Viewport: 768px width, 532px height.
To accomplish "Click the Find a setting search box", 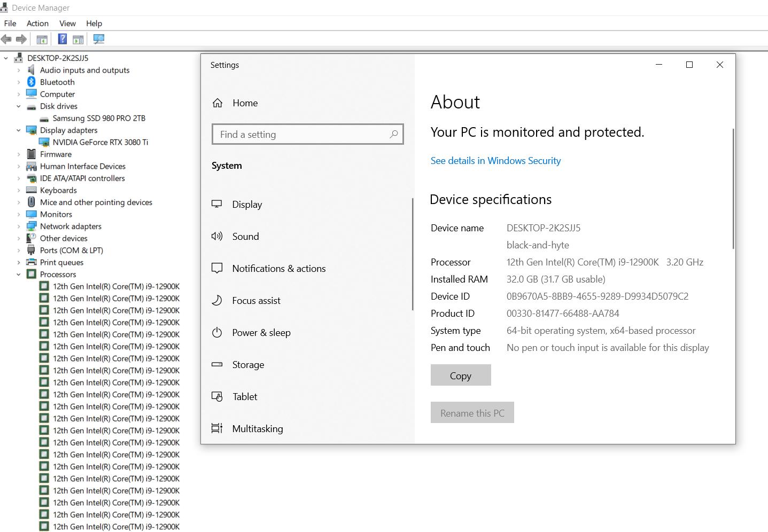I will (307, 134).
